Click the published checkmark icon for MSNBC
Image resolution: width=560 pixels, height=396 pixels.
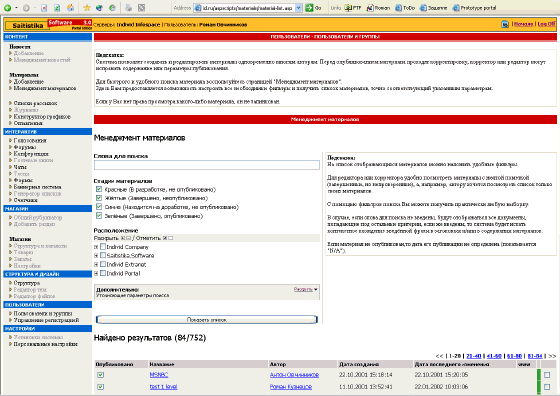(x=101, y=375)
